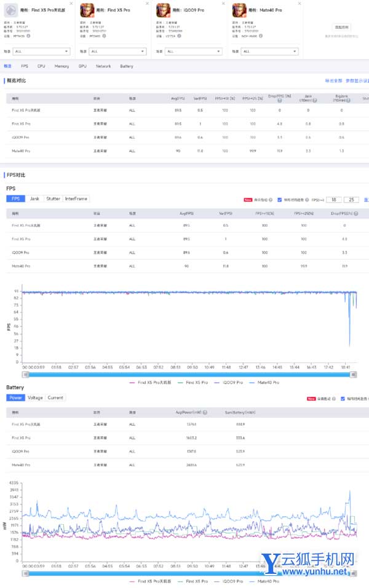The width and height of the screenshot is (369, 588).
Task: Click info icon beside iQOO9 Pro device
Action: pos(181,36)
